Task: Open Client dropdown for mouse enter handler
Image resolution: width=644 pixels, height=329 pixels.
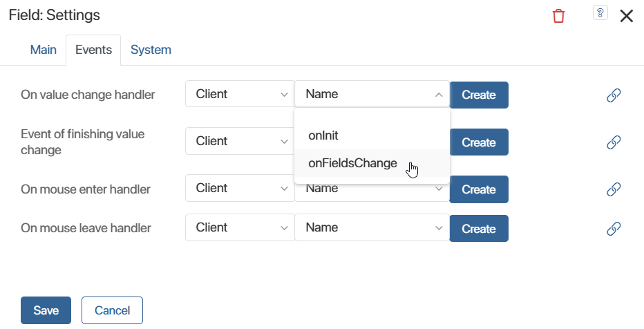Action: click(x=240, y=188)
